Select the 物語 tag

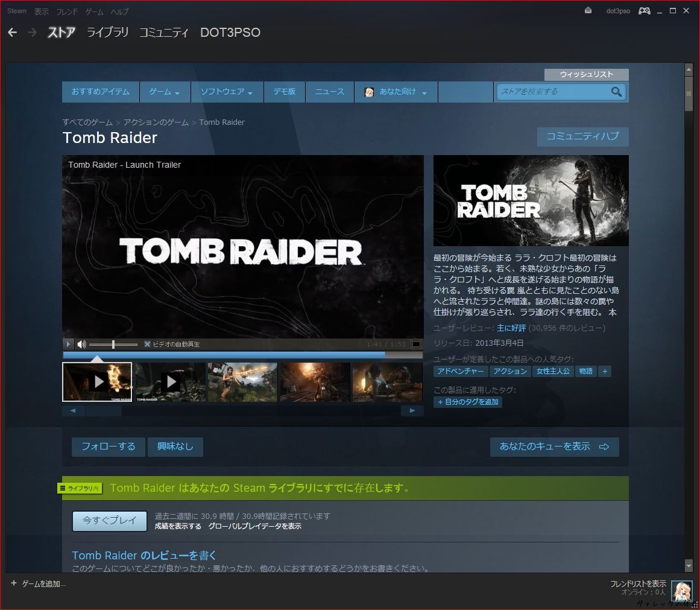coord(586,371)
